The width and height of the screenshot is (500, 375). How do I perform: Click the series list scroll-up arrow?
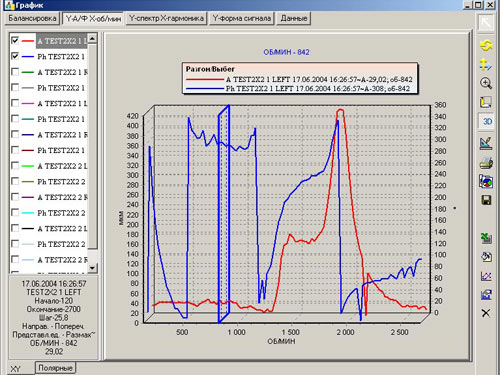coord(92,39)
